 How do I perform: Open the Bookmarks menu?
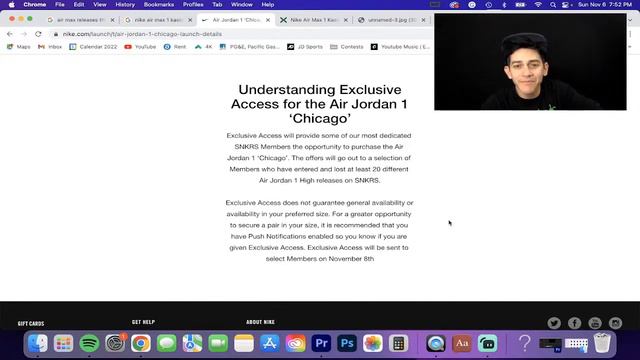tap(159, 4)
